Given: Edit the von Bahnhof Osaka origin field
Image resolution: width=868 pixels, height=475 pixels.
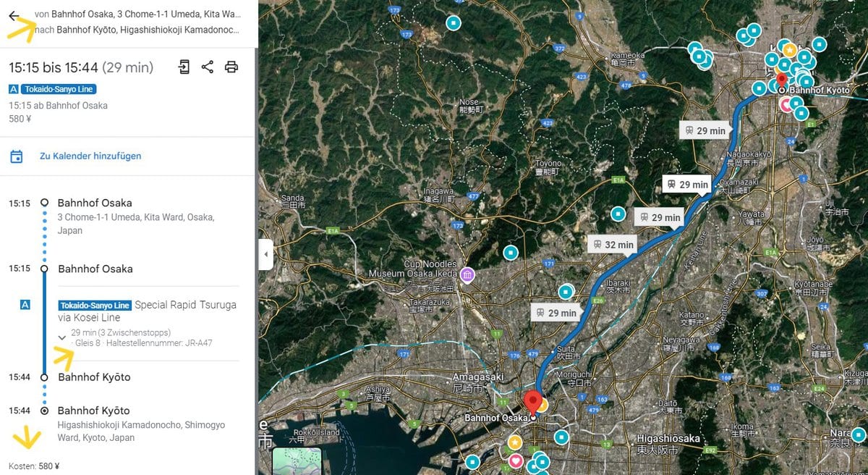Looking at the screenshot, I should [x=137, y=14].
